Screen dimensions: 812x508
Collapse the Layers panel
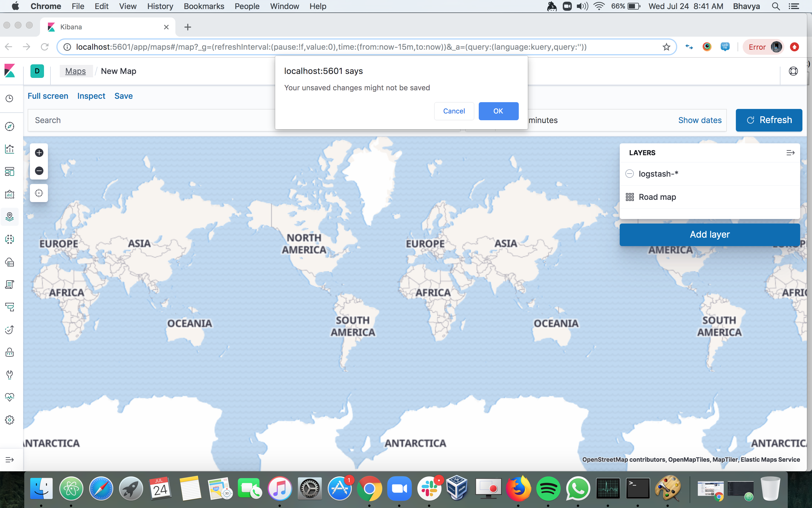coord(790,152)
